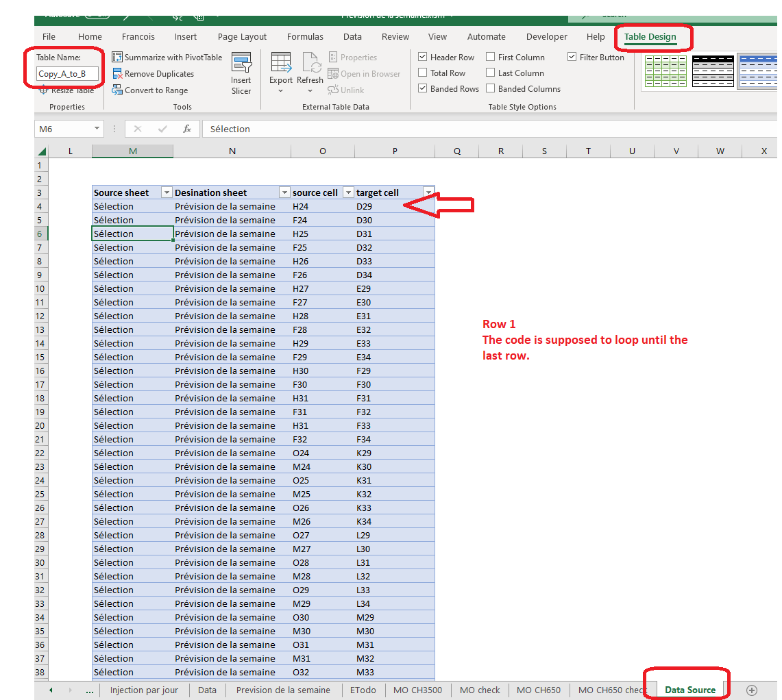This screenshot has width=782, height=700.
Task: Click the formula bar insert function icon
Action: click(x=187, y=129)
